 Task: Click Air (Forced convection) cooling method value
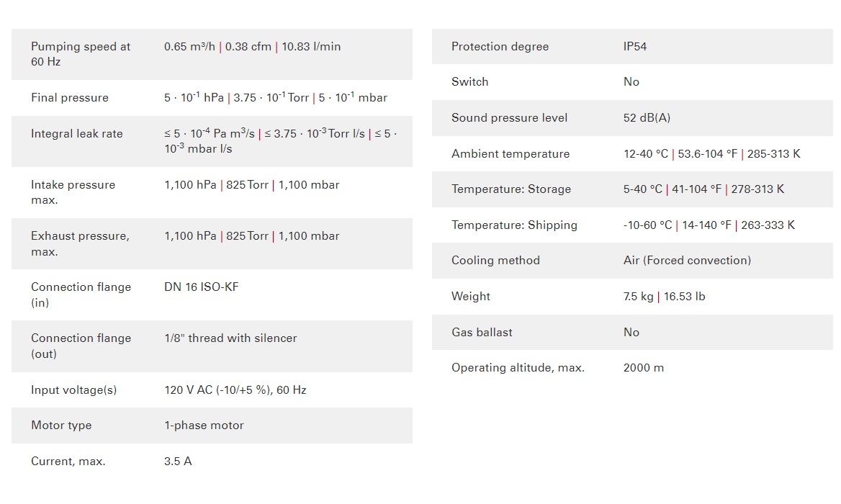click(x=687, y=261)
